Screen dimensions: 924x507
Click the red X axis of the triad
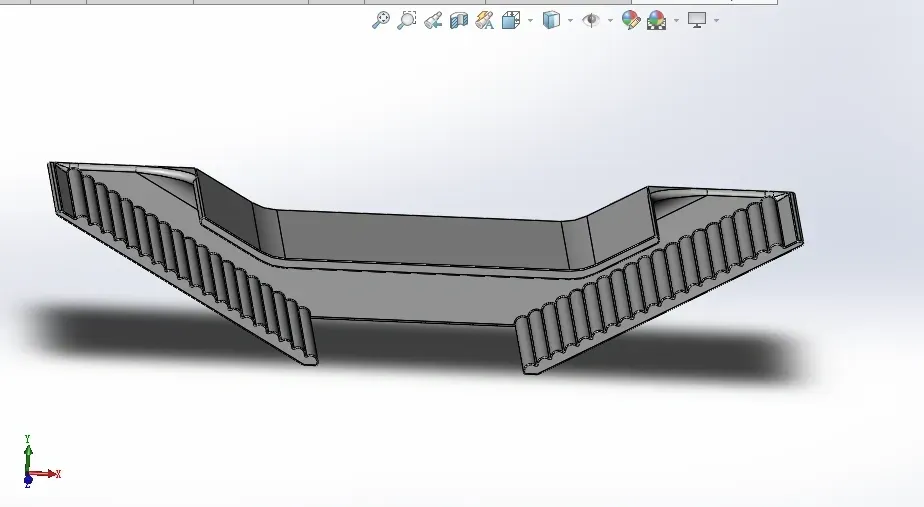[46, 473]
